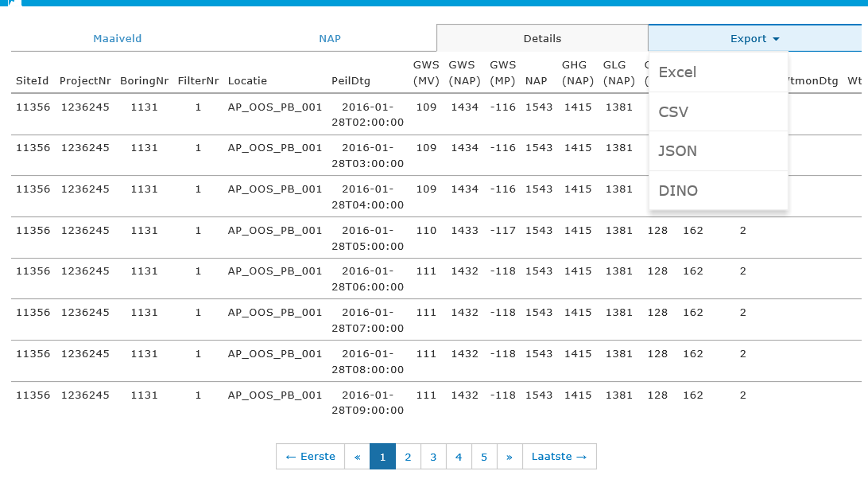Open page 4 of results
The width and height of the screenshot is (868, 479).
459,456
